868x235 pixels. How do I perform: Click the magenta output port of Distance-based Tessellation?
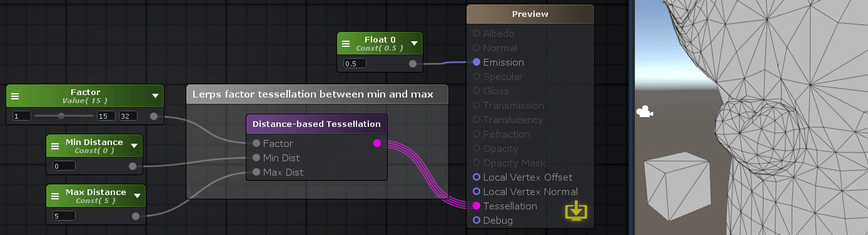pos(376,144)
